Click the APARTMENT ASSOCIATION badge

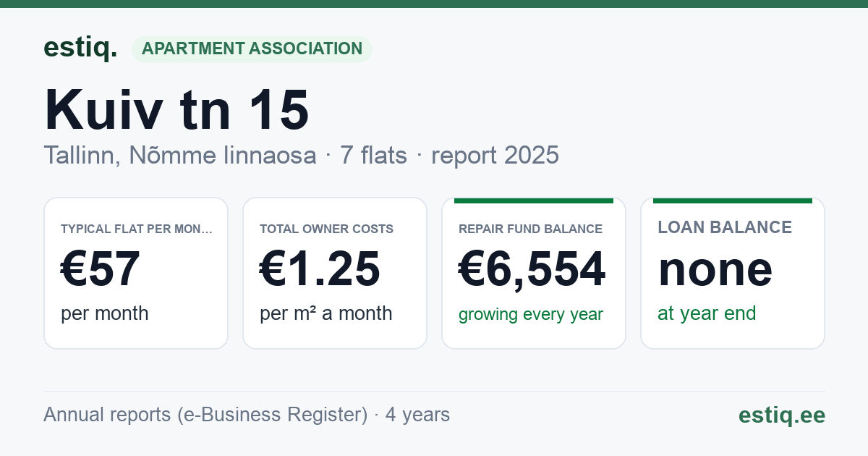(x=252, y=49)
